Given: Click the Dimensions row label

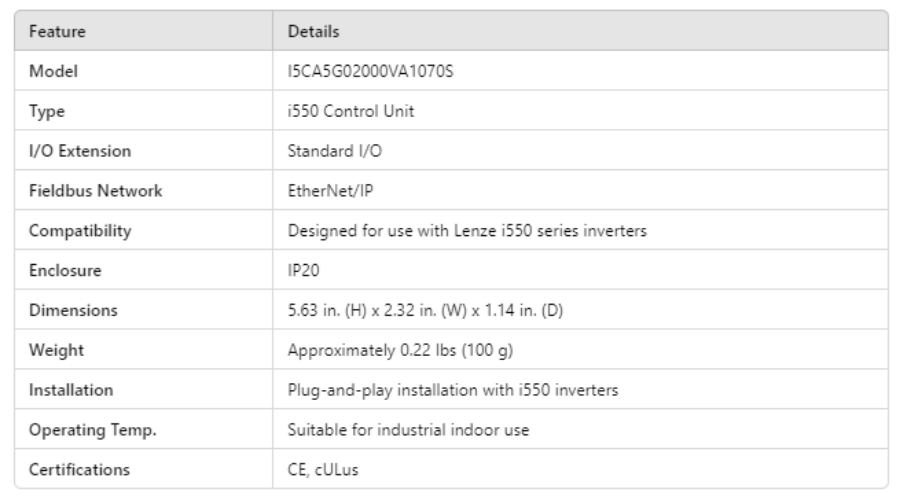Looking at the screenshot, I should click(x=73, y=310).
